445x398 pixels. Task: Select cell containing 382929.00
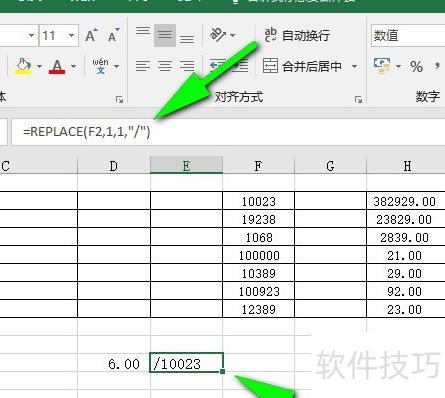pos(406,201)
